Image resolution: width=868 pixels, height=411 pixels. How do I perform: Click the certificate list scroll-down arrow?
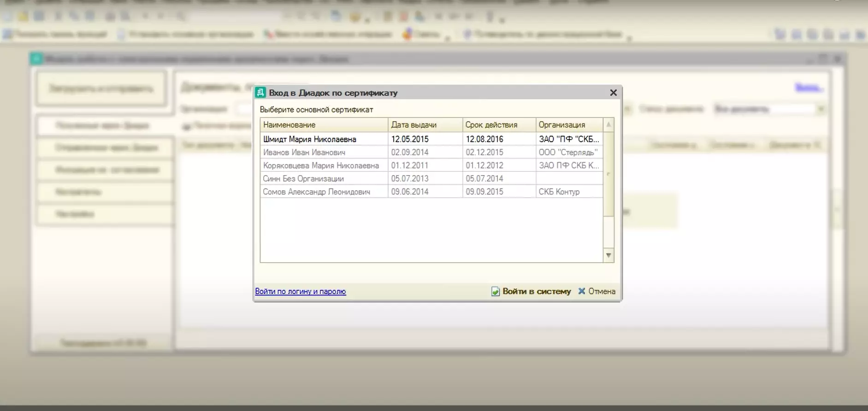[608, 255]
